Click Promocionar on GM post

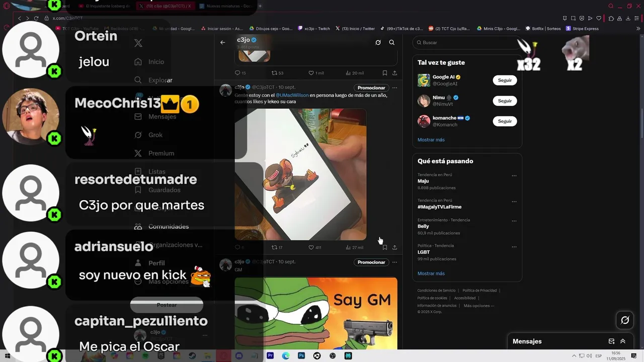coord(371,262)
